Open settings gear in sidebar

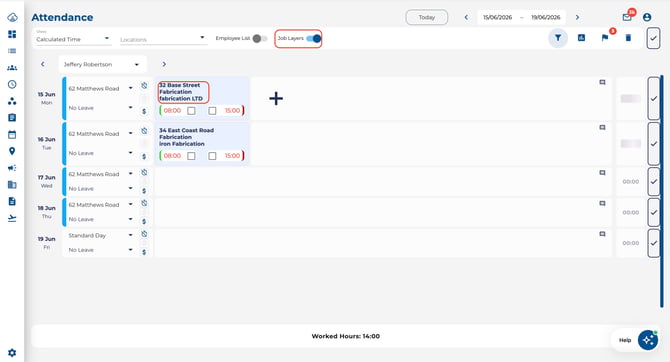pos(12,353)
